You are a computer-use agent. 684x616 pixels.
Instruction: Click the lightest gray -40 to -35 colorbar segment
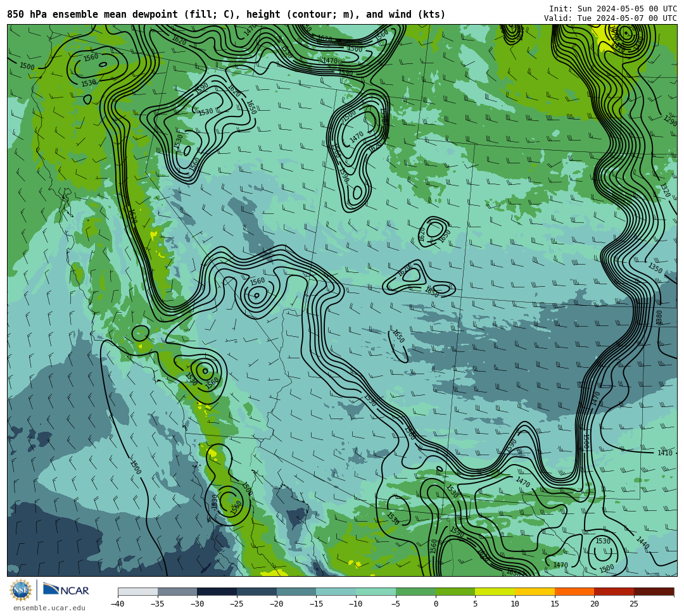tap(138, 591)
